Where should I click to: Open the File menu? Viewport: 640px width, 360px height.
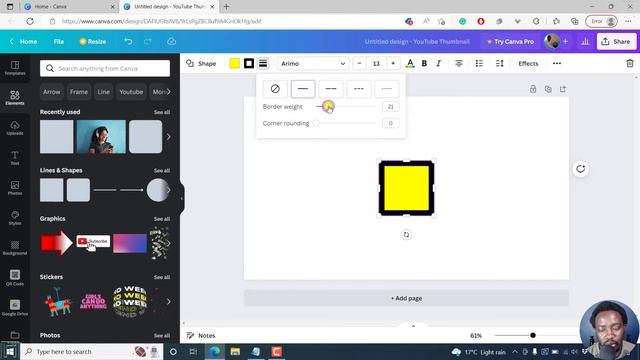click(x=59, y=41)
